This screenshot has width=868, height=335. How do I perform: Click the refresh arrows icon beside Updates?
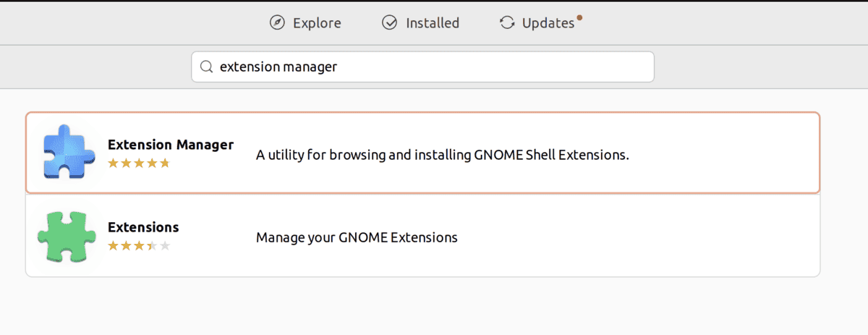click(x=507, y=23)
